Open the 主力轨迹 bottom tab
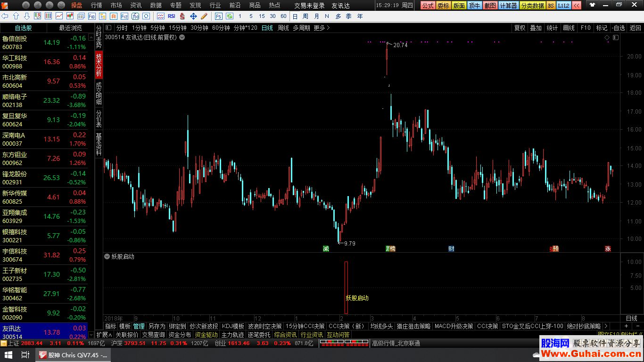This screenshot has width=644, height=362. pos(232,335)
